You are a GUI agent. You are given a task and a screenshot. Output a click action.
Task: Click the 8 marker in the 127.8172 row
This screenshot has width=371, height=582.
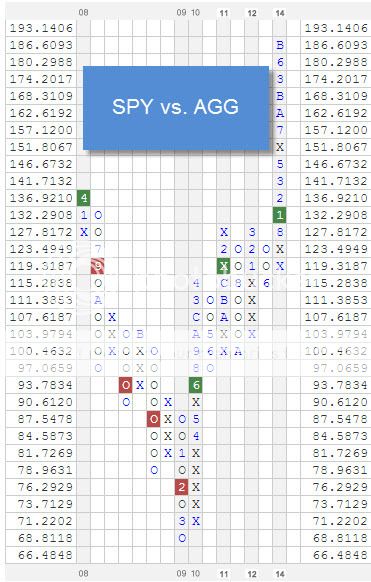coord(280,232)
